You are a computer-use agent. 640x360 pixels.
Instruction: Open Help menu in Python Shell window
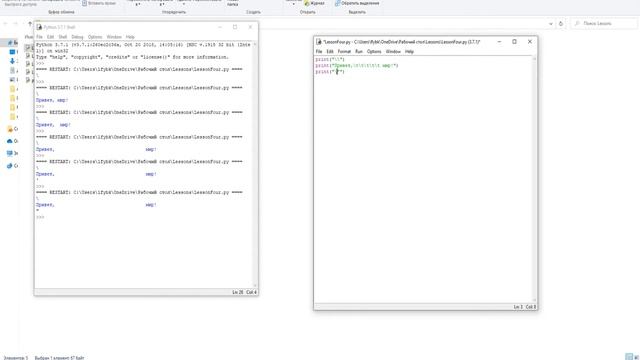point(130,37)
